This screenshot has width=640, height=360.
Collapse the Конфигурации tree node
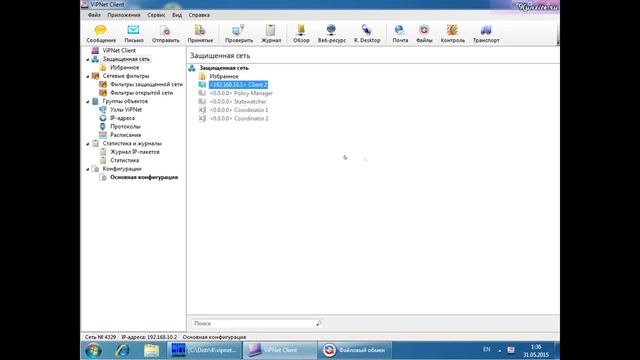coord(88,169)
